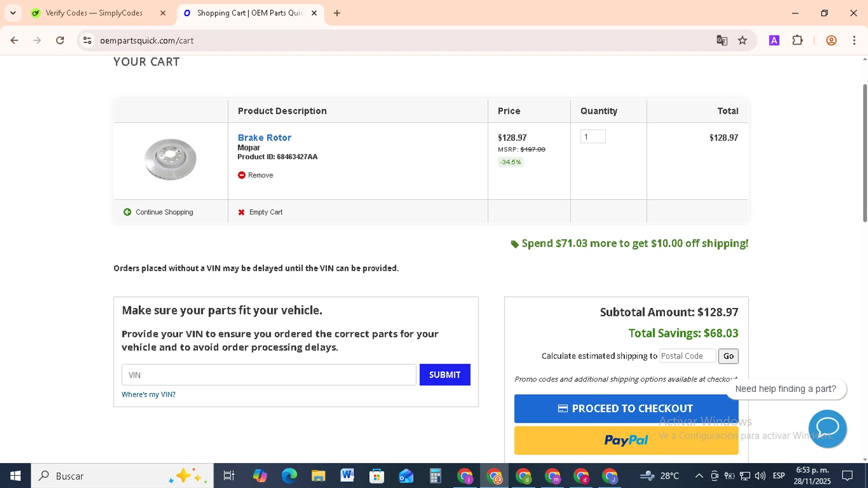Open Outlook from the taskbar

(x=406, y=476)
